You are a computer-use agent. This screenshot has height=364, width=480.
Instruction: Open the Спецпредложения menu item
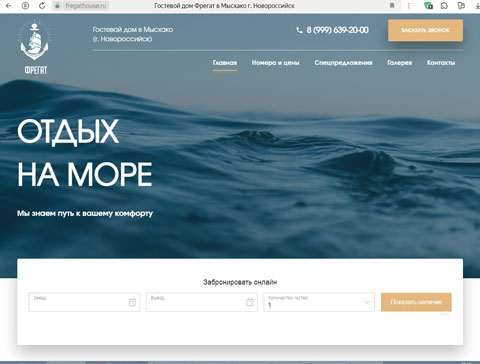343,63
